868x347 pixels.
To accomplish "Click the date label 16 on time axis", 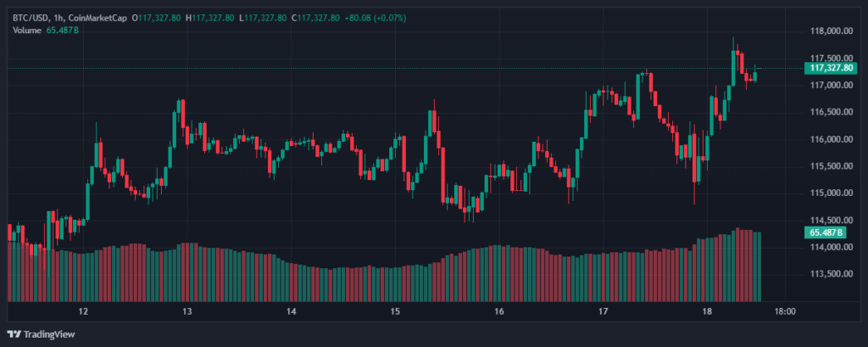I will [498, 311].
